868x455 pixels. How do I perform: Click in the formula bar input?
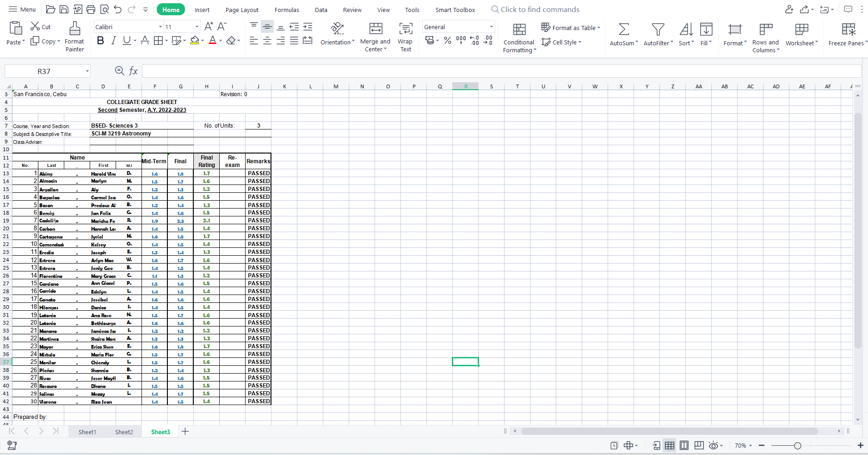click(501, 71)
